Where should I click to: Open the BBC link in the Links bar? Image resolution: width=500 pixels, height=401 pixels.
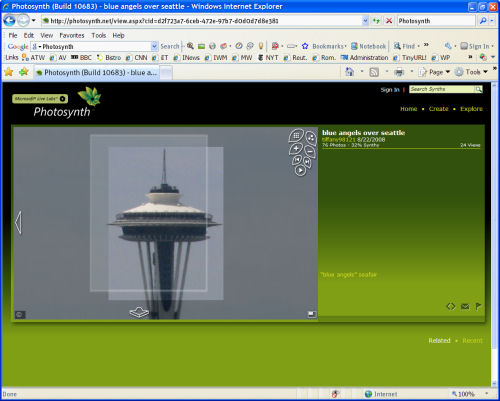pos(81,58)
